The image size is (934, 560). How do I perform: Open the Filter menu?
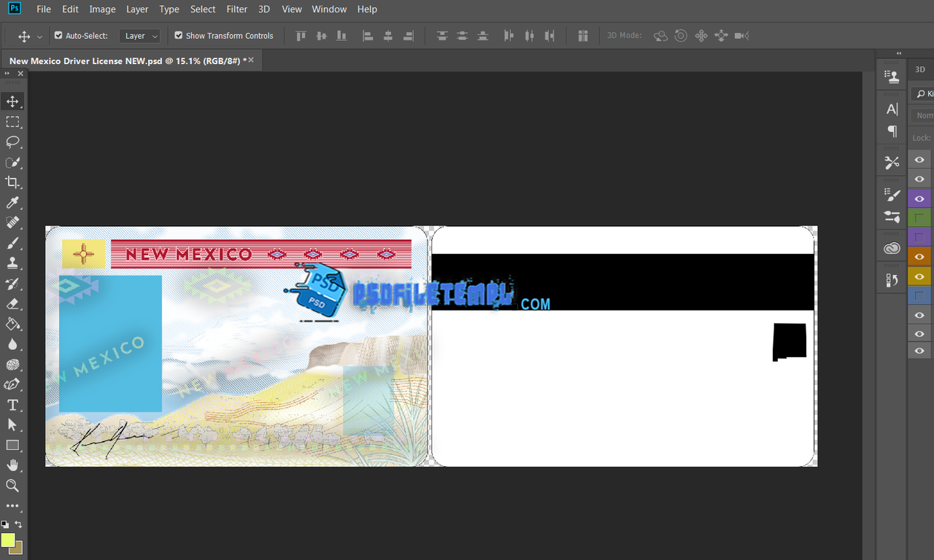237,9
